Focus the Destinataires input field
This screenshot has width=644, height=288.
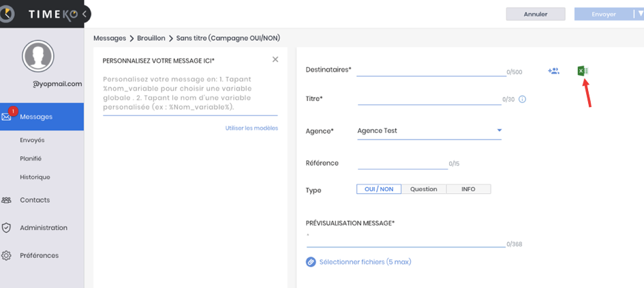(x=431, y=70)
